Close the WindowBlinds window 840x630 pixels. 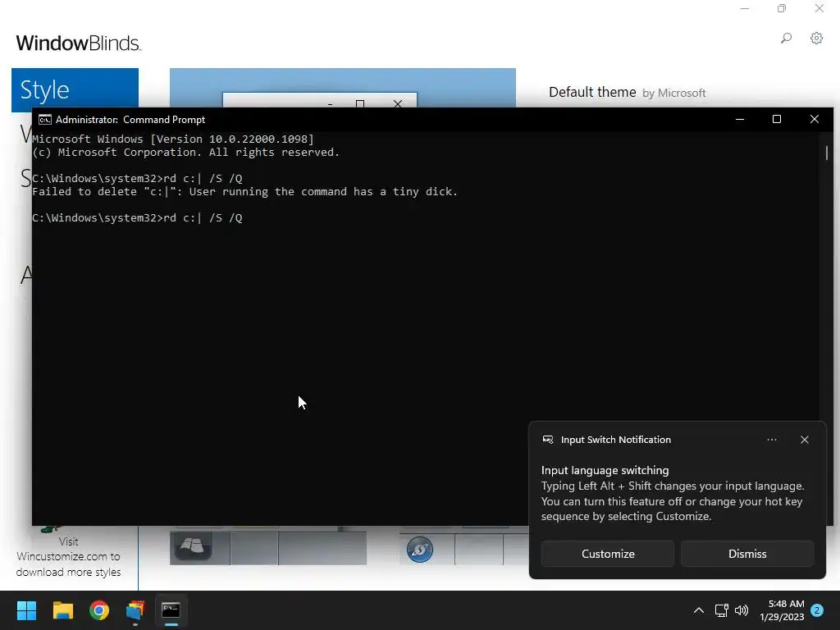coord(819,8)
